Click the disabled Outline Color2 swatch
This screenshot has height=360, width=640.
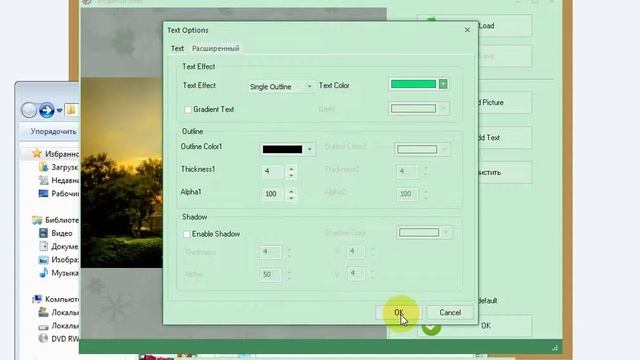(x=417, y=149)
